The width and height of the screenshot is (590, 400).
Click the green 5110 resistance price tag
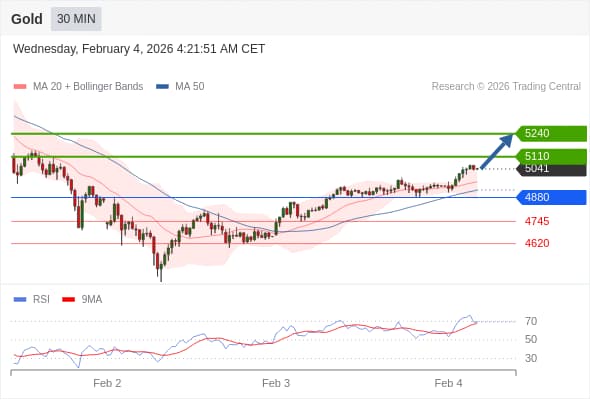551,156
